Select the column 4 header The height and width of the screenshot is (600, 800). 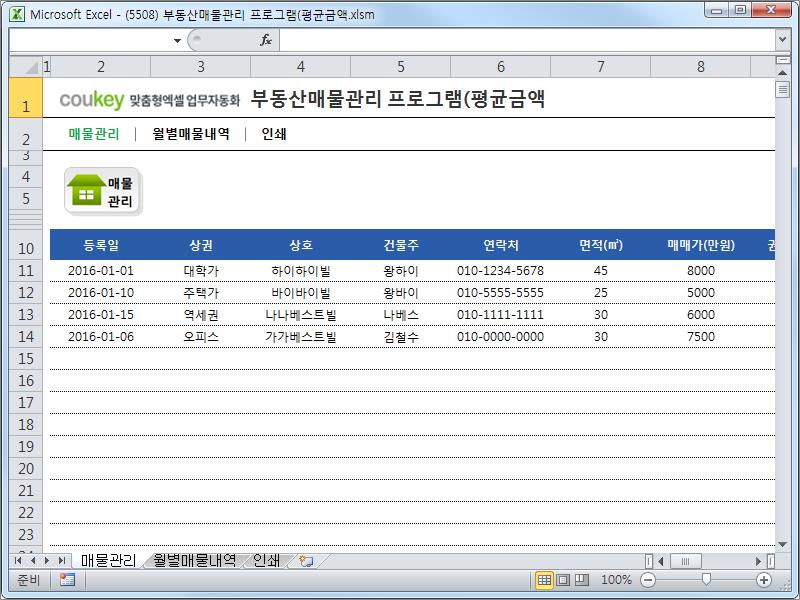click(301, 66)
